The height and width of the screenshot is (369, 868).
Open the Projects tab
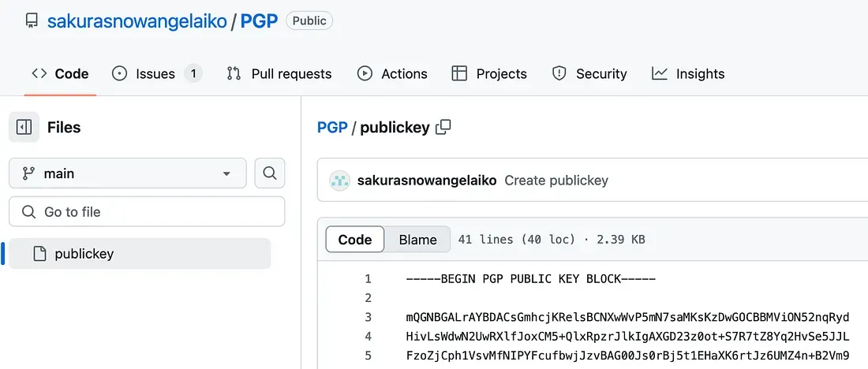coord(489,73)
